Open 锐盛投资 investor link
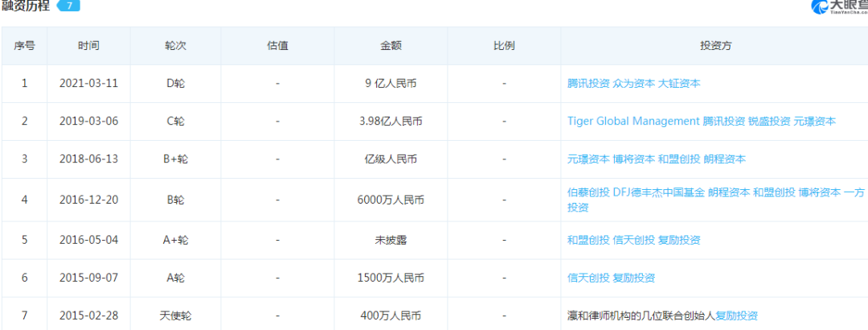 [x=769, y=122]
